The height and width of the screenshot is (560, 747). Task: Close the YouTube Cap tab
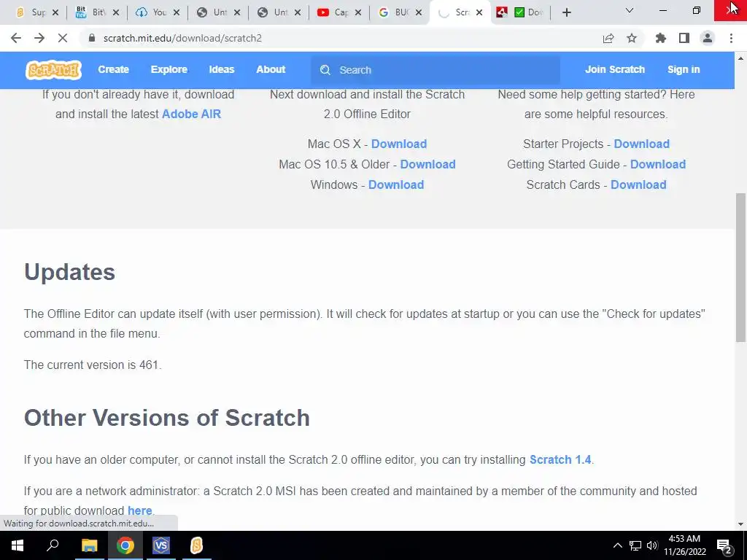(x=358, y=12)
